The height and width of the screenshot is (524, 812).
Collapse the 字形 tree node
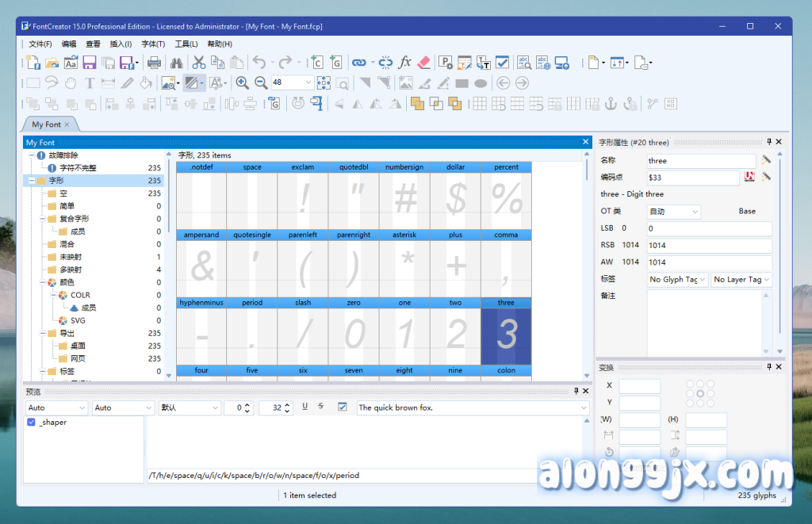point(30,181)
